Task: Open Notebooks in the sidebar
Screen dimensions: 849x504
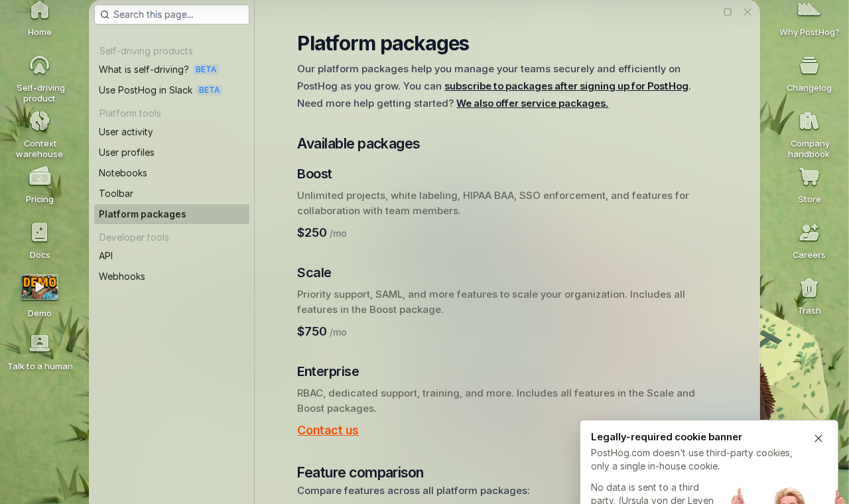Action: pyautogui.click(x=172, y=173)
